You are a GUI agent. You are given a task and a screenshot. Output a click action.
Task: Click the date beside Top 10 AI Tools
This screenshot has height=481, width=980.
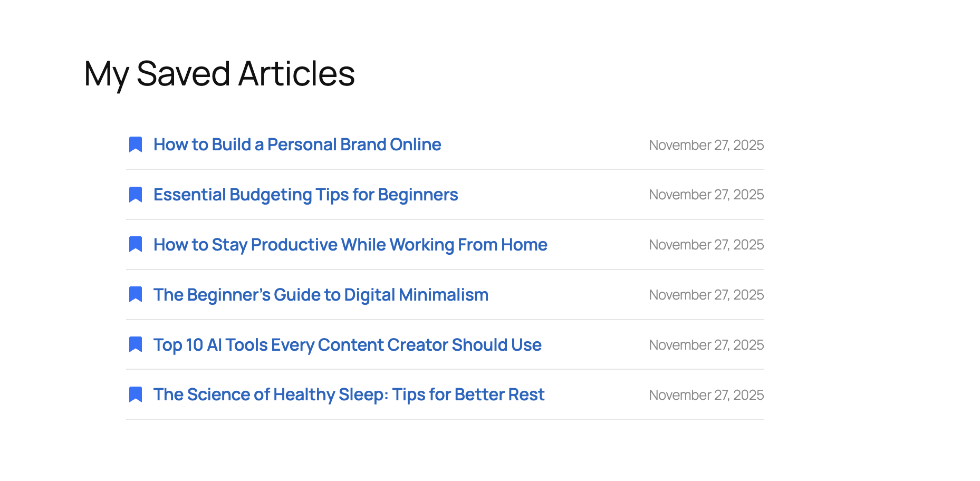coord(706,344)
